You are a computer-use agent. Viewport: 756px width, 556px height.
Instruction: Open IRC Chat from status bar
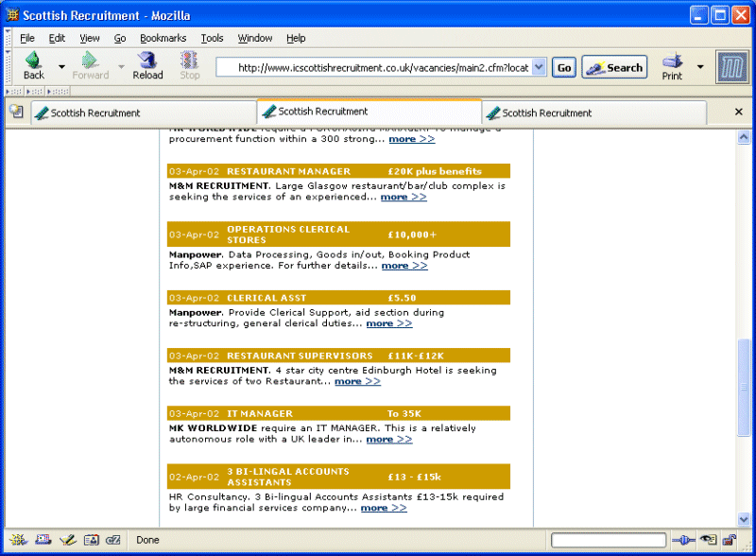(x=113, y=540)
